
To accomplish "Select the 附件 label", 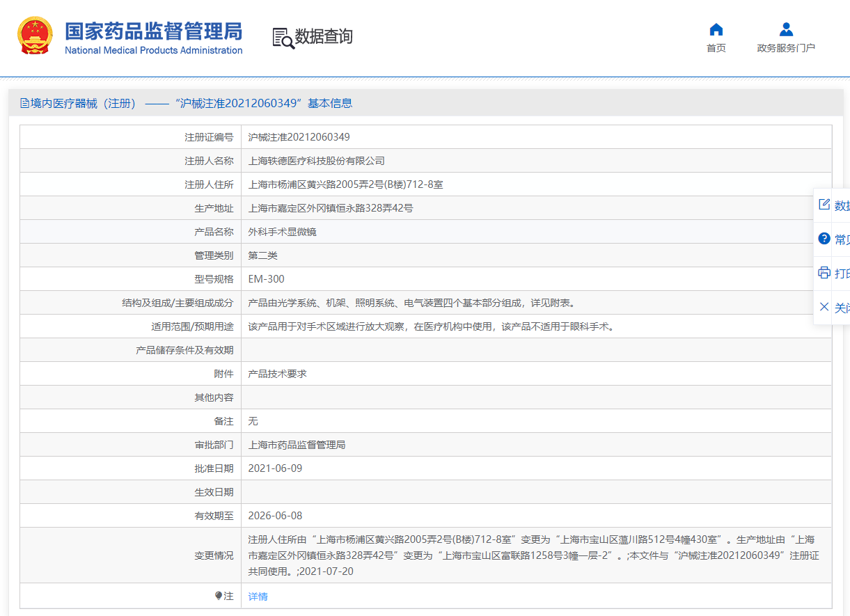I will tap(223, 374).
